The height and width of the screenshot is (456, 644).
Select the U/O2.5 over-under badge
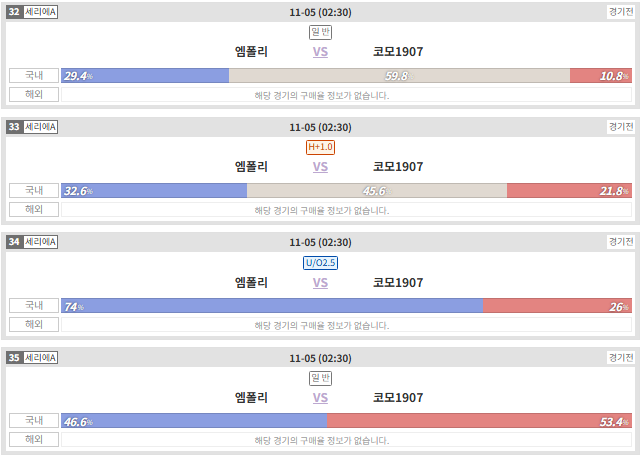(320, 263)
